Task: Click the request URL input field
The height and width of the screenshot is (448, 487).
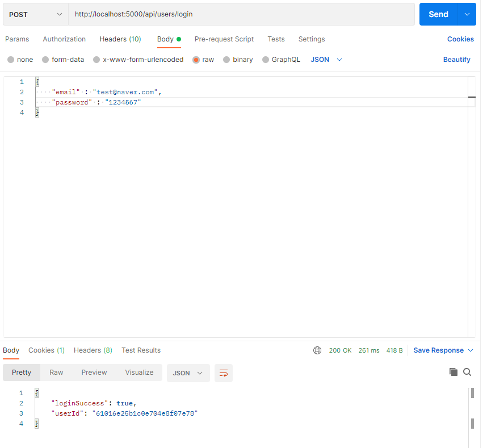Action: pyautogui.click(x=241, y=14)
